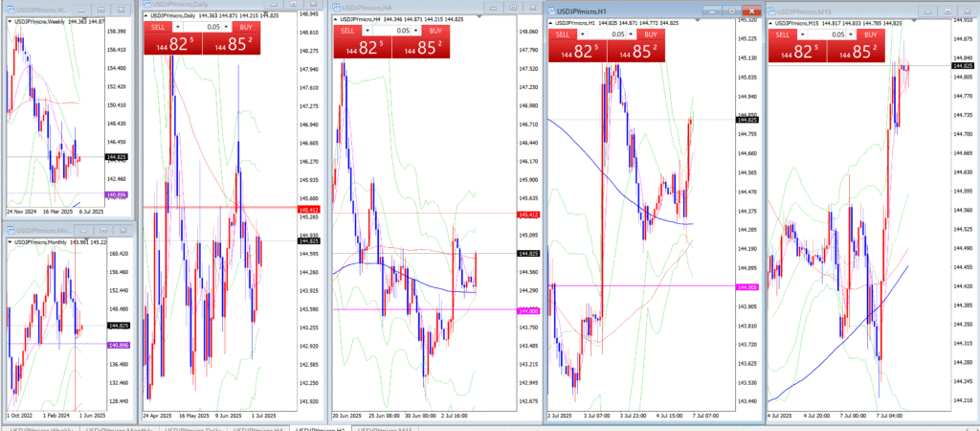Increase trade volume on the Daily chart panel

228,27
